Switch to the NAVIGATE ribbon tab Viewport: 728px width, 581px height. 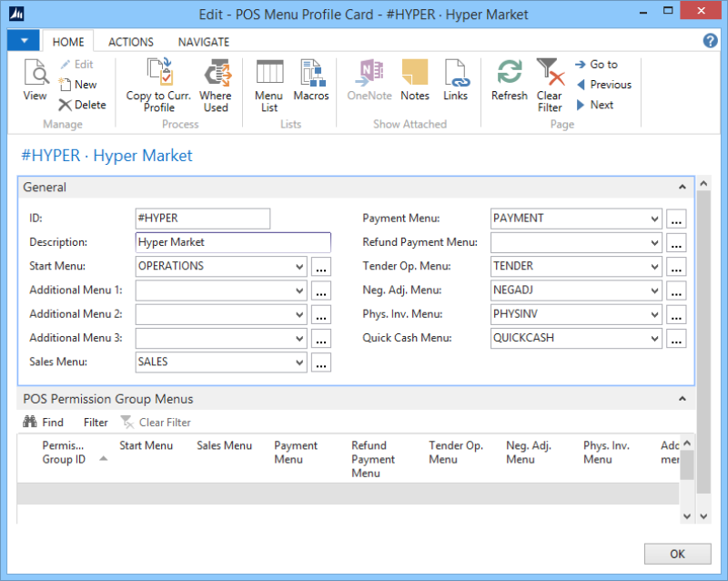[204, 42]
